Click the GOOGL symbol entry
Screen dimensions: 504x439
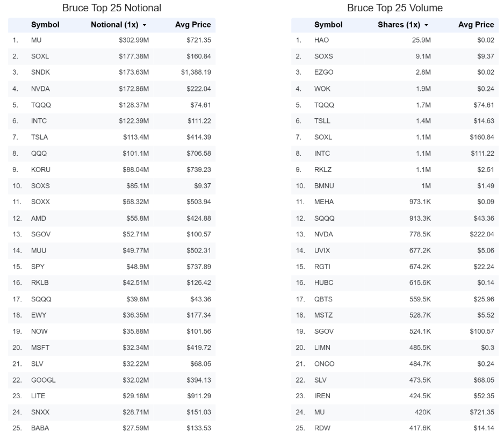point(43,380)
